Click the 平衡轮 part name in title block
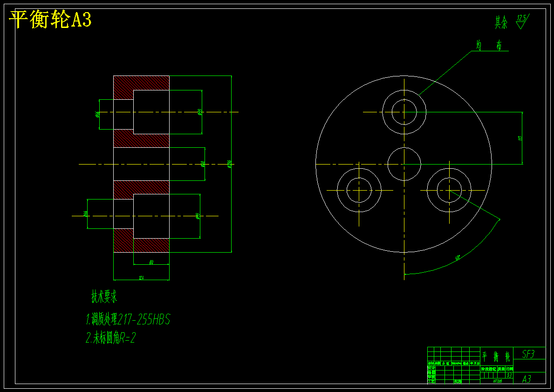The height and width of the screenshot is (392, 554). click(496, 357)
